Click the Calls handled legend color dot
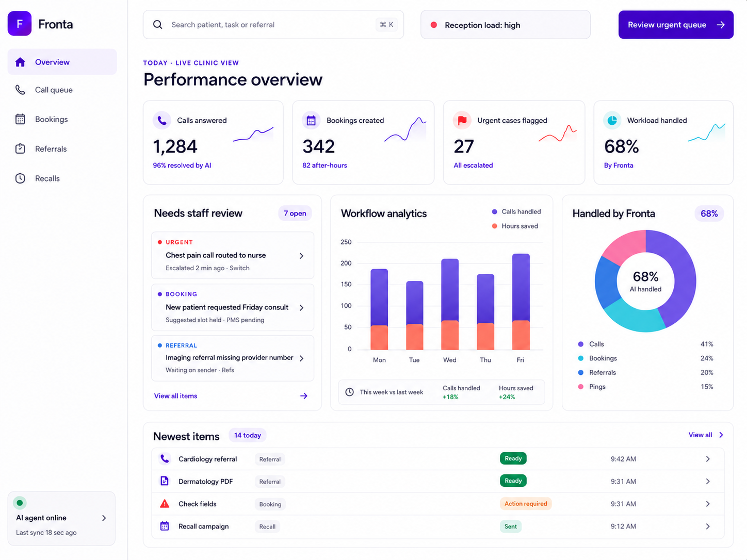Screen dimensions: 747x560 click(494, 211)
